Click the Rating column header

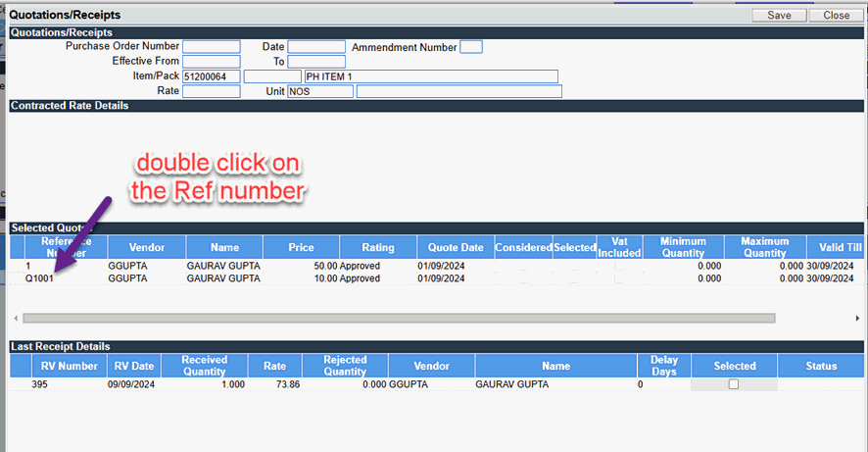378,247
